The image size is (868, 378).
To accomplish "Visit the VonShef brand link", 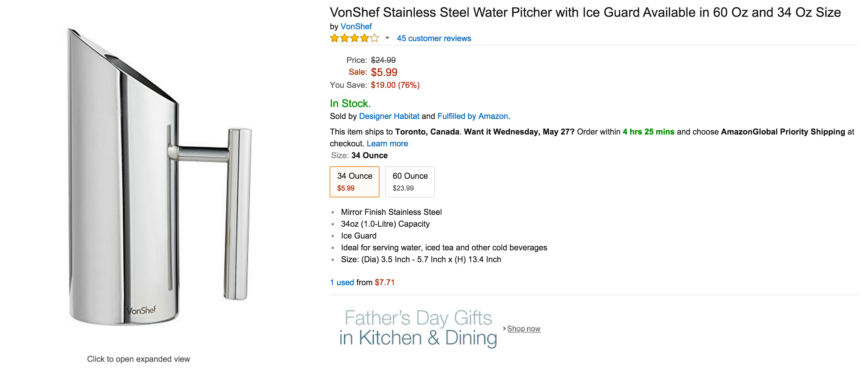I will point(356,26).
